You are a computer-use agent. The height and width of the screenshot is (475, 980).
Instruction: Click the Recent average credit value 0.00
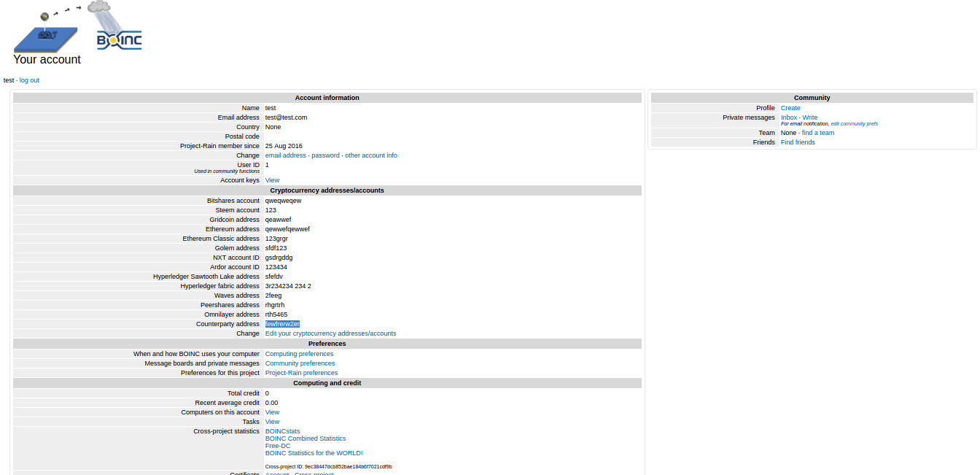(x=271, y=403)
